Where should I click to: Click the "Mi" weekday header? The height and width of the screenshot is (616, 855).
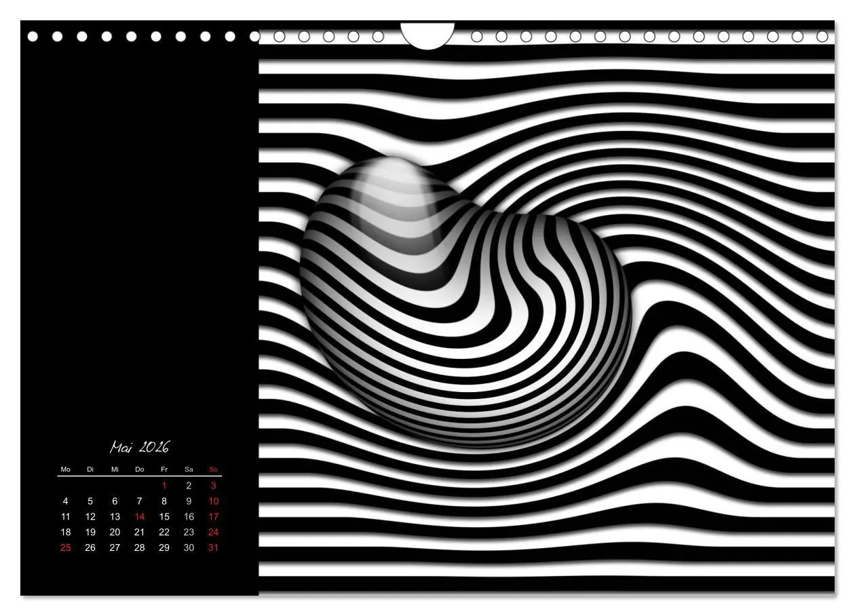click(115, 469)
